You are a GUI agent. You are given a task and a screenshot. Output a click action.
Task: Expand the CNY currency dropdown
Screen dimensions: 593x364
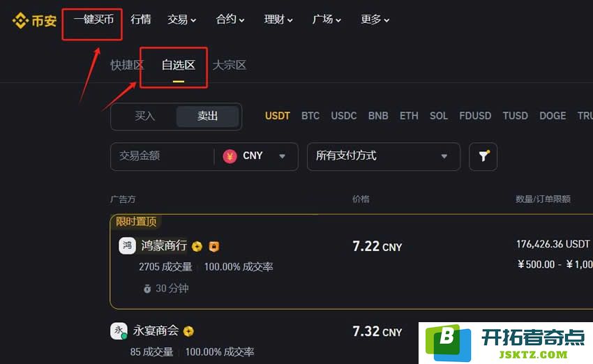pos(256,156)
